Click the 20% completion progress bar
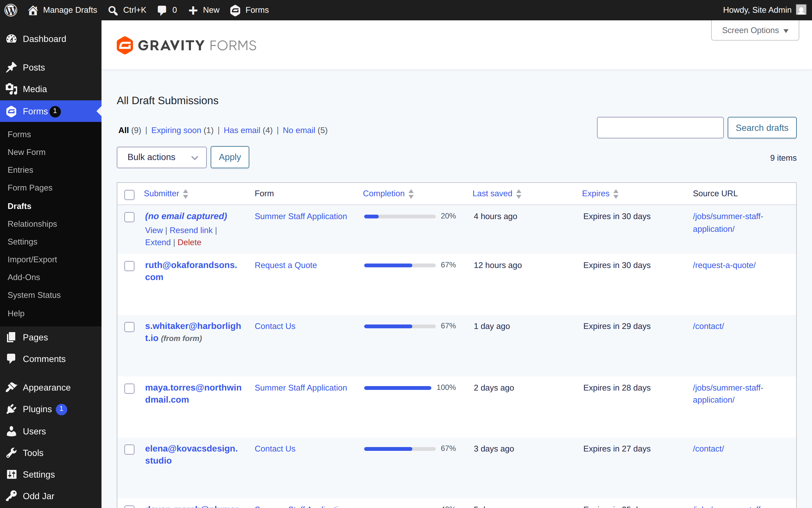The width and height of the screenshot is (812, 508). tap(400, 217)
